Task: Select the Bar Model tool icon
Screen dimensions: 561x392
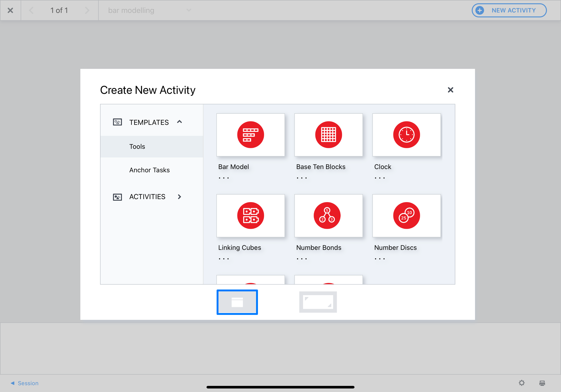Action: tap(250, 135)
